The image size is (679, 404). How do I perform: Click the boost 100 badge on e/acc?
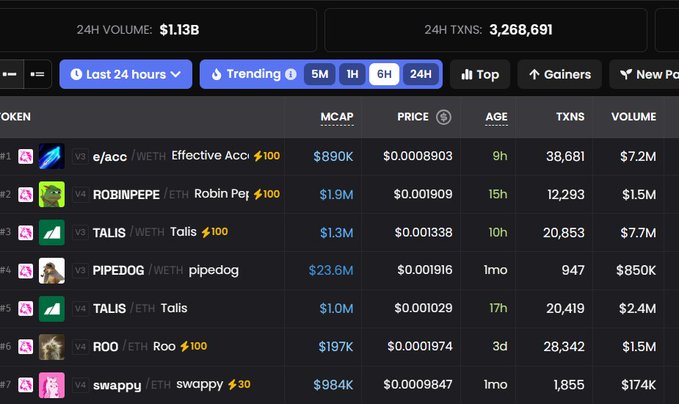pyautogui.click(x=267, y=156)
